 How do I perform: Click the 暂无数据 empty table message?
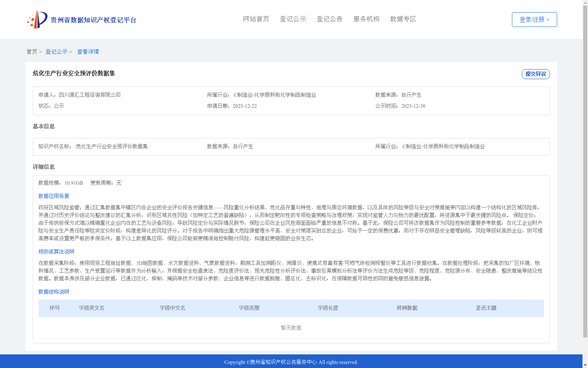point(291,328)
